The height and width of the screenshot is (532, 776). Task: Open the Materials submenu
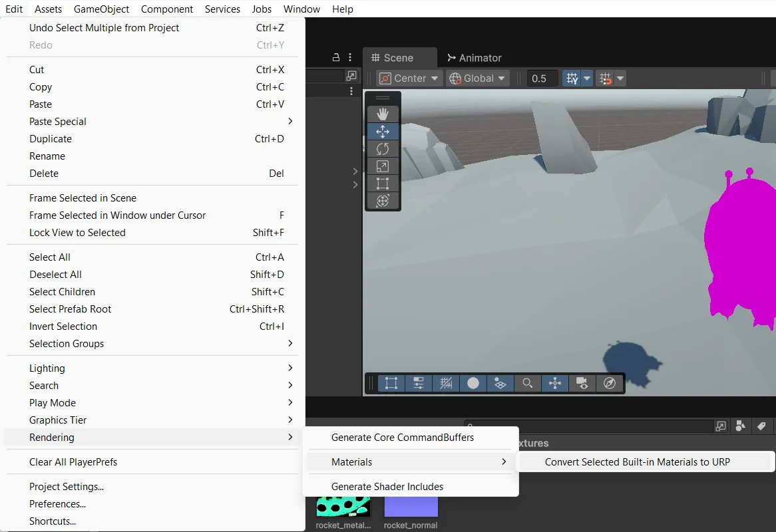411,462
